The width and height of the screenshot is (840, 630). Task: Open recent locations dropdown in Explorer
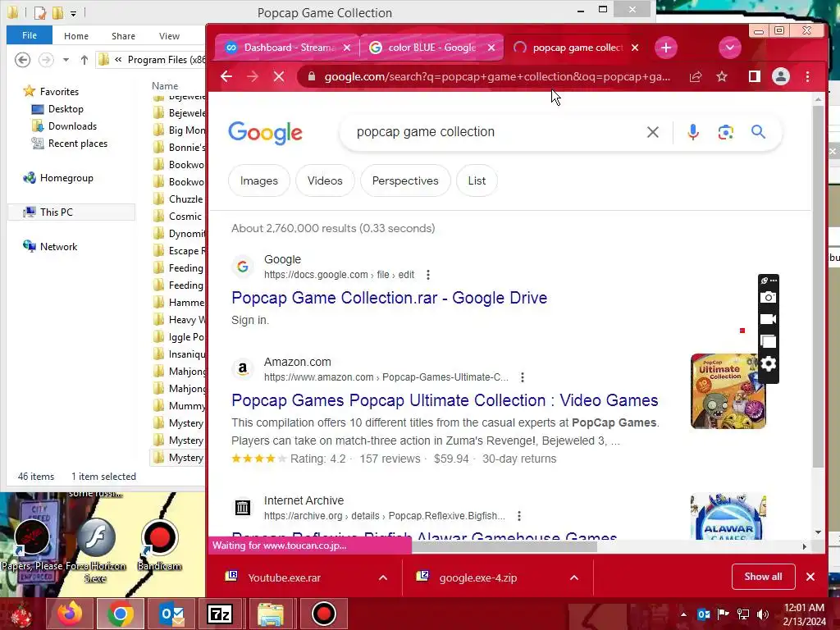click(x=66, y=60)
